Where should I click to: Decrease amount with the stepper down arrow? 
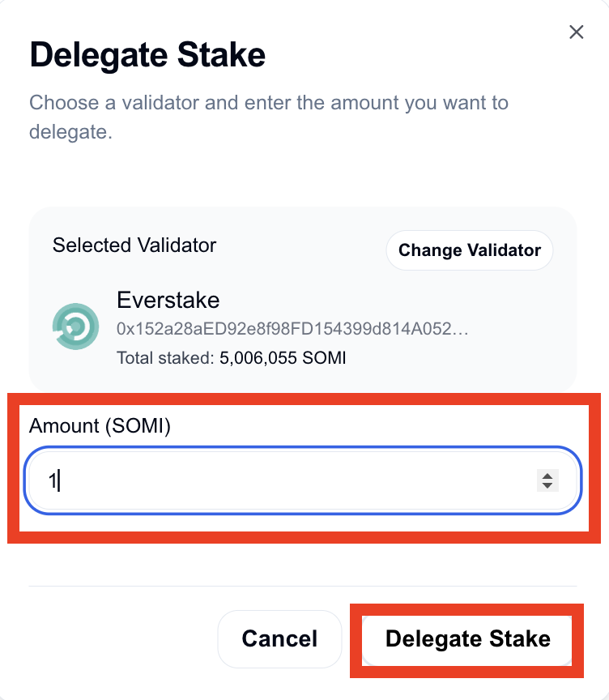coord(547,486)
